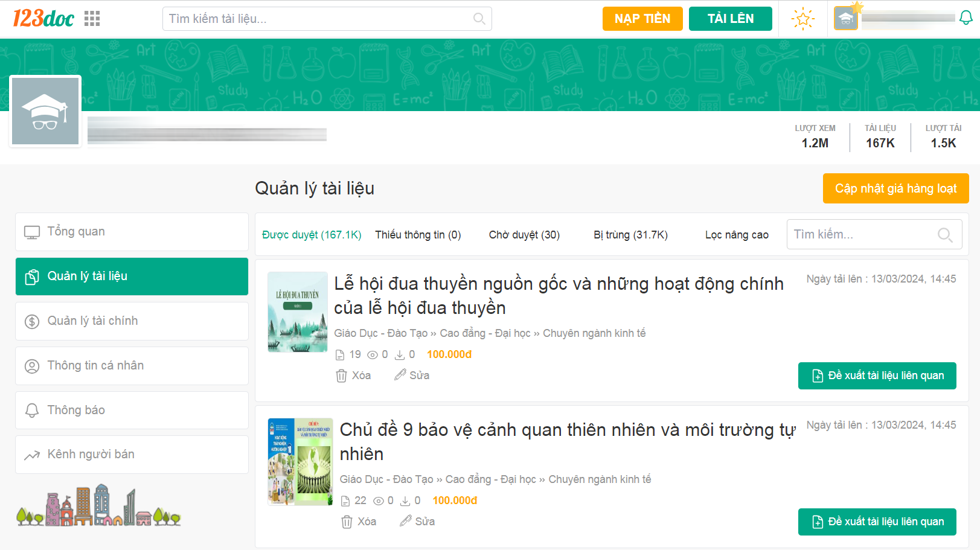Select the Bị trùng (31.7K) tab
Image resolution: width=980 pixels, height=550 pixels.
tap(630, 235)
